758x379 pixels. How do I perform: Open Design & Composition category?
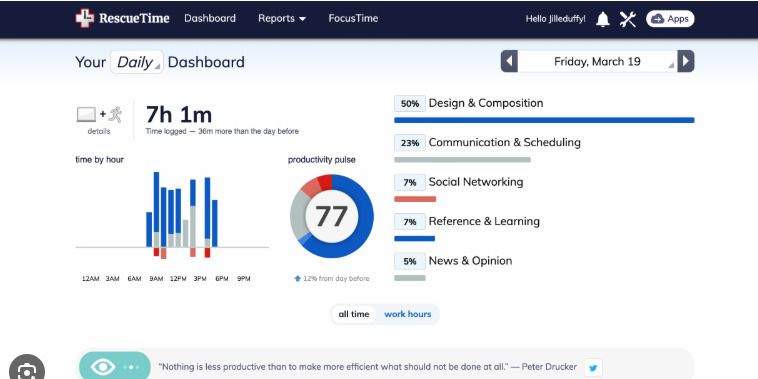click(486, 103)
